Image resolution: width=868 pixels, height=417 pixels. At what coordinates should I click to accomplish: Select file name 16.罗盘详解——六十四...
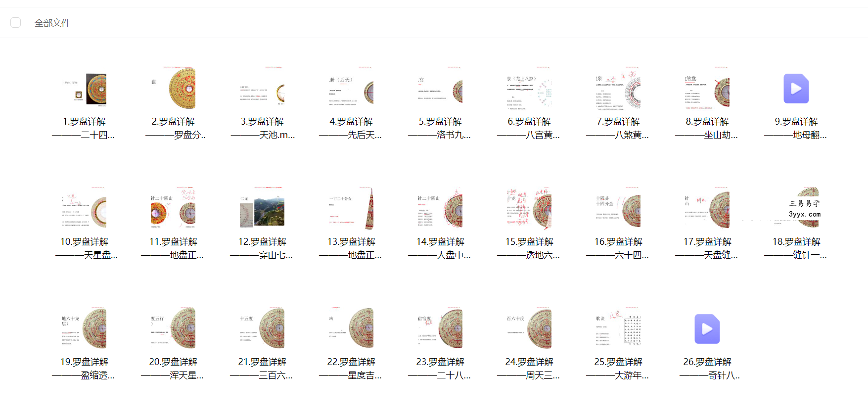(618, 248)
